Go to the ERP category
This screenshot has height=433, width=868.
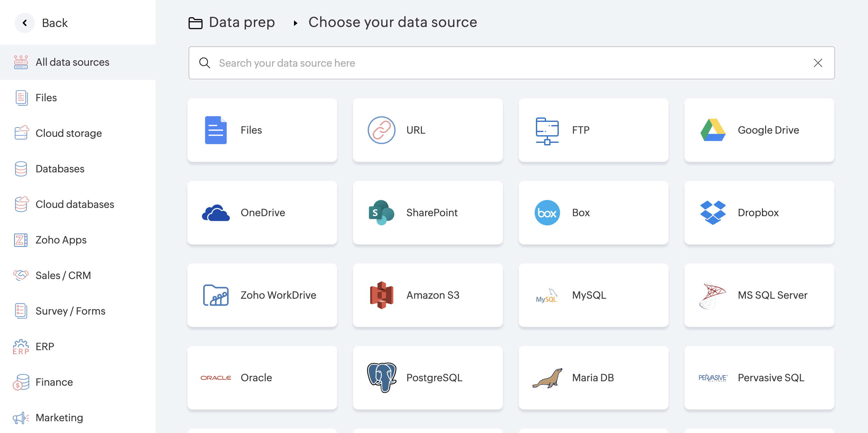coord(78,346)
